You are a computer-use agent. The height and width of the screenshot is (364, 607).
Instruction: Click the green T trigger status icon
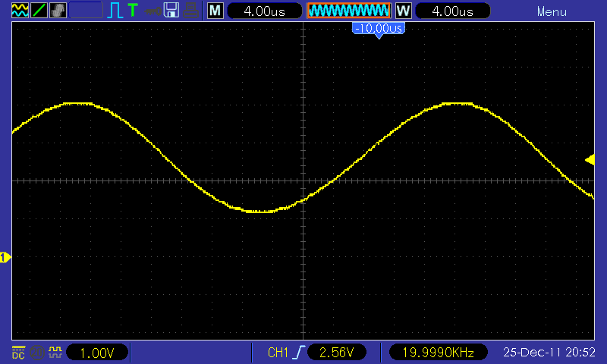point(133,11)
